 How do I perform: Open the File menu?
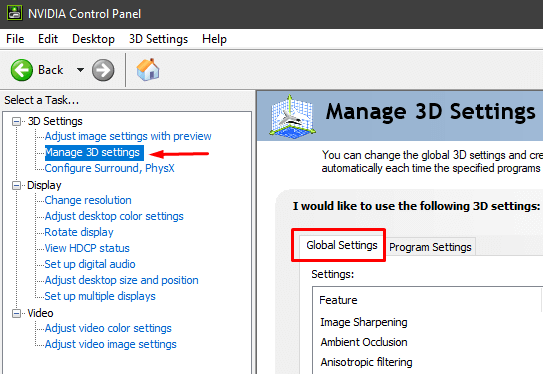click(15, 39)
